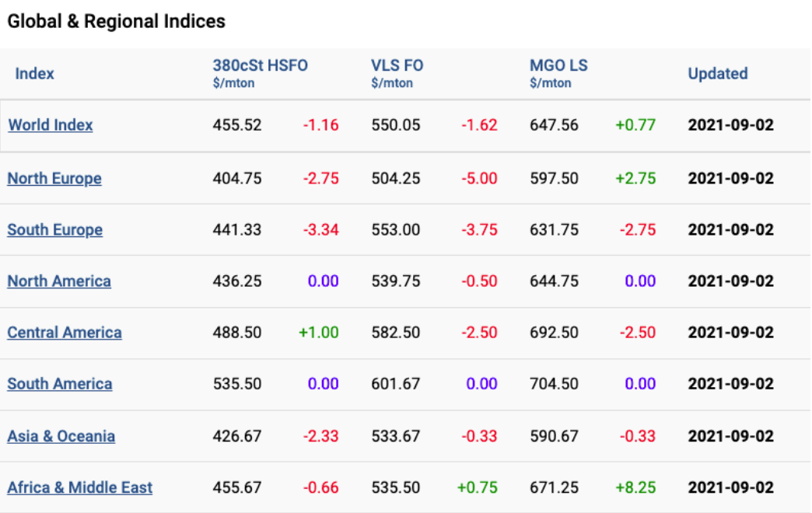Screen dimensions: 812x513
Task: Click the Global & Regional Indices heading
Action: 117,22
